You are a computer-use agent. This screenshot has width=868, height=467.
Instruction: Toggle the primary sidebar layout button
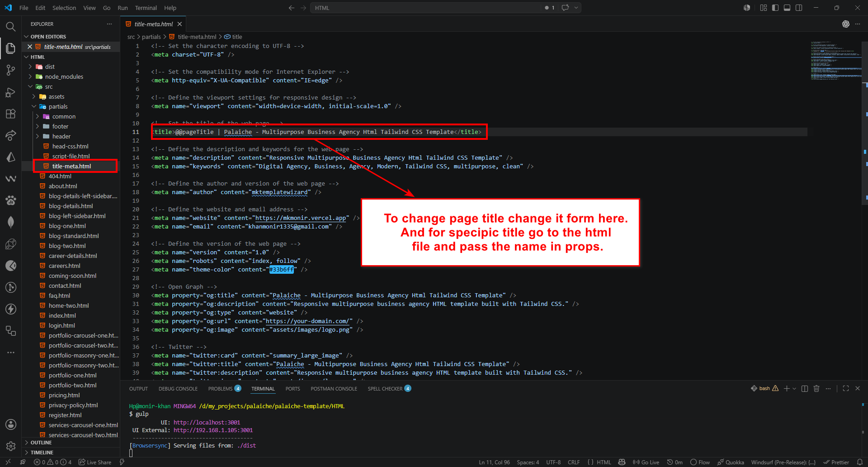(x=775, y=8)
